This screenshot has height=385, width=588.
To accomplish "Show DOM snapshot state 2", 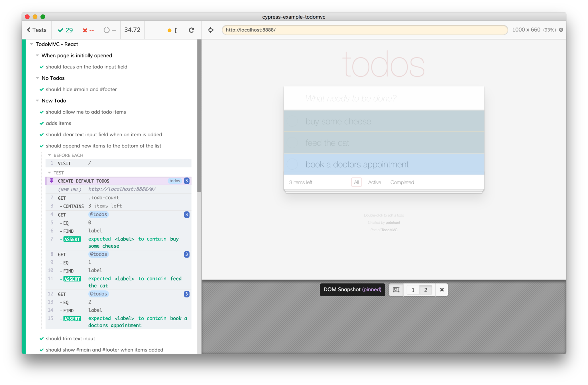I will (x=426, y=290).
